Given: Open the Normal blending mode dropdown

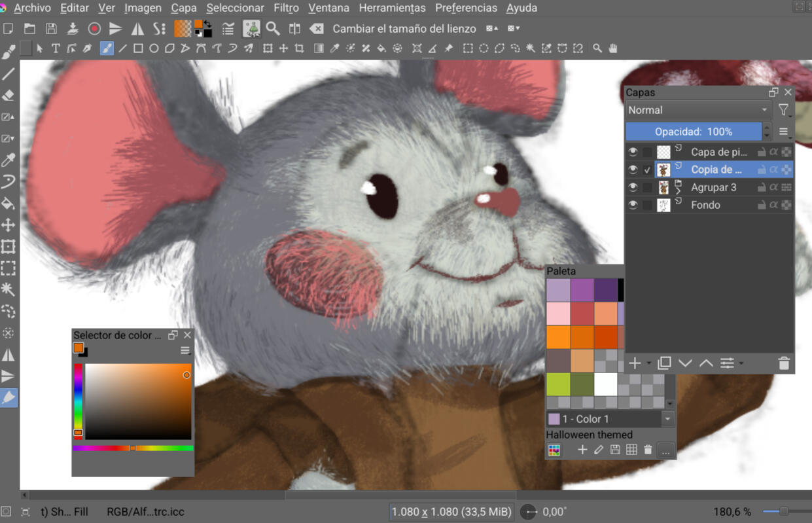Looking at the screenshot, I should pos(697,110).
